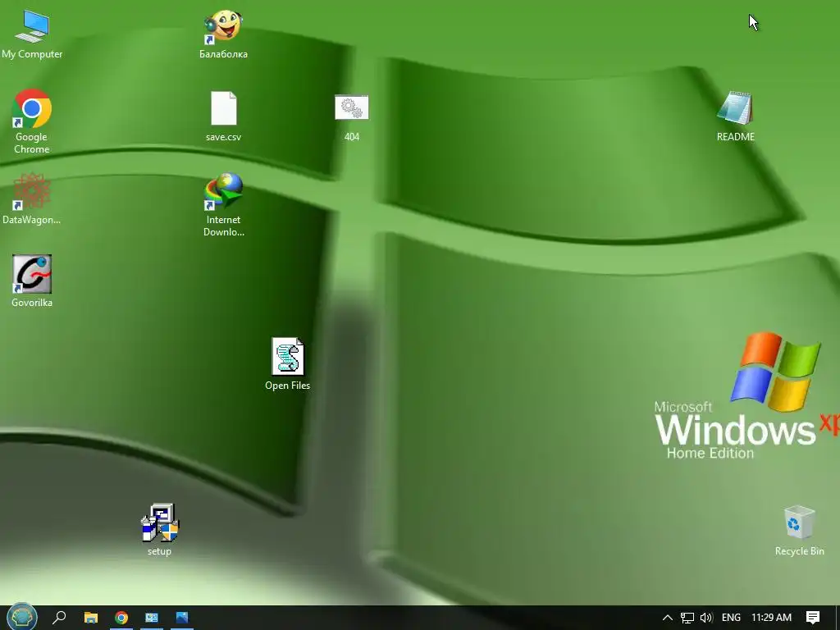Open the volume control in tray
Image resolution: width=840 pixels, height=630 pixels.
(x=706, y=618)
